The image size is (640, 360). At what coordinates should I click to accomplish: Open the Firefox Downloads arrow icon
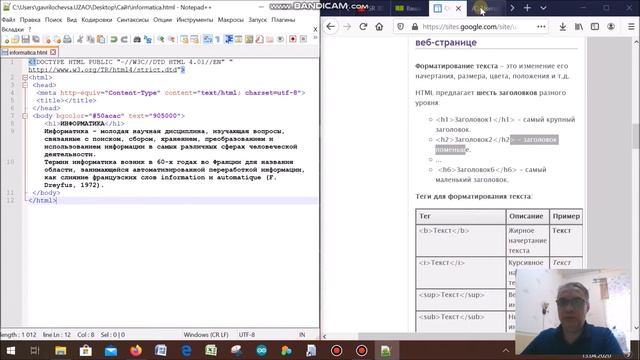(x=562, y=27)
